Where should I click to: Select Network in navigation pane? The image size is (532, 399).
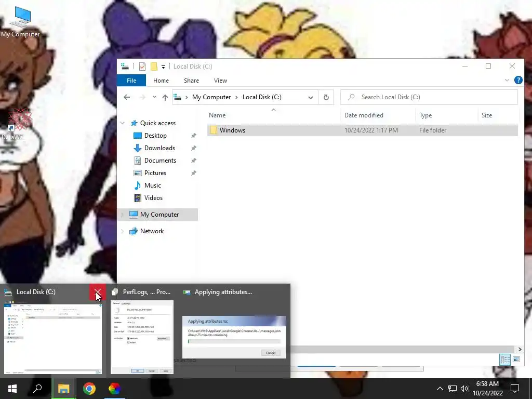152,231
